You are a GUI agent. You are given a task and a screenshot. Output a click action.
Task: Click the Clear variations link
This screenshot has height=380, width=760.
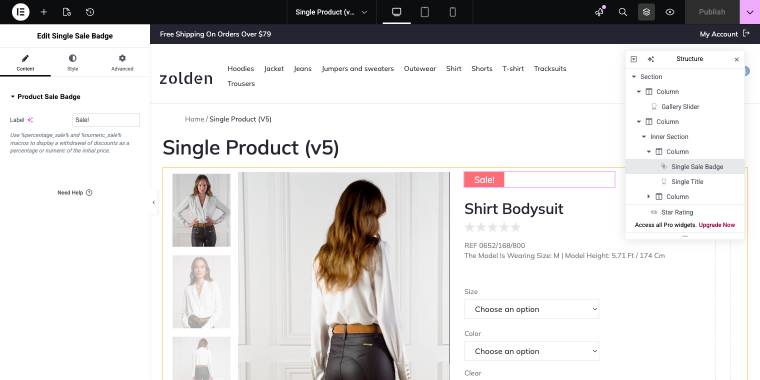point(473,373)
